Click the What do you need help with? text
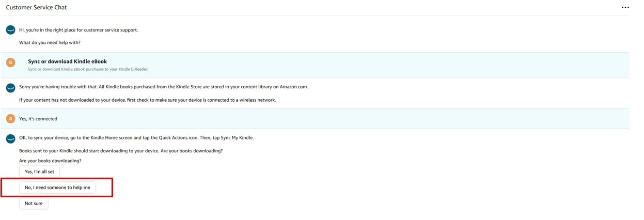This screenshot has width=644, height=220. pos(50,42)
